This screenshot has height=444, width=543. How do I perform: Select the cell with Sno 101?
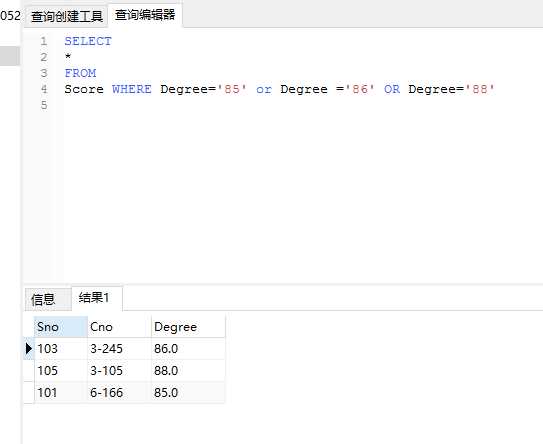click(61, 392)
